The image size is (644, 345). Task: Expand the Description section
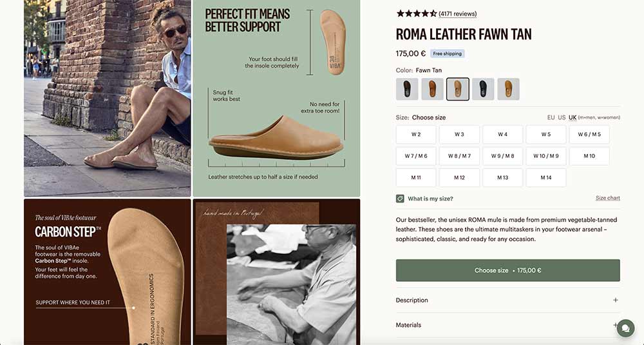(412, 301)
